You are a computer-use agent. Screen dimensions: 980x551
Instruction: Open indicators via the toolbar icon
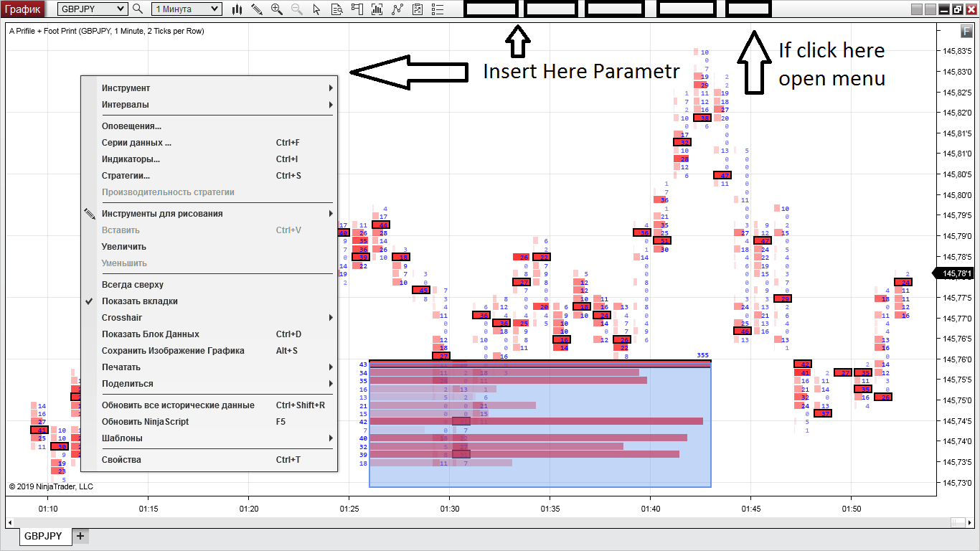click(377, 9)
